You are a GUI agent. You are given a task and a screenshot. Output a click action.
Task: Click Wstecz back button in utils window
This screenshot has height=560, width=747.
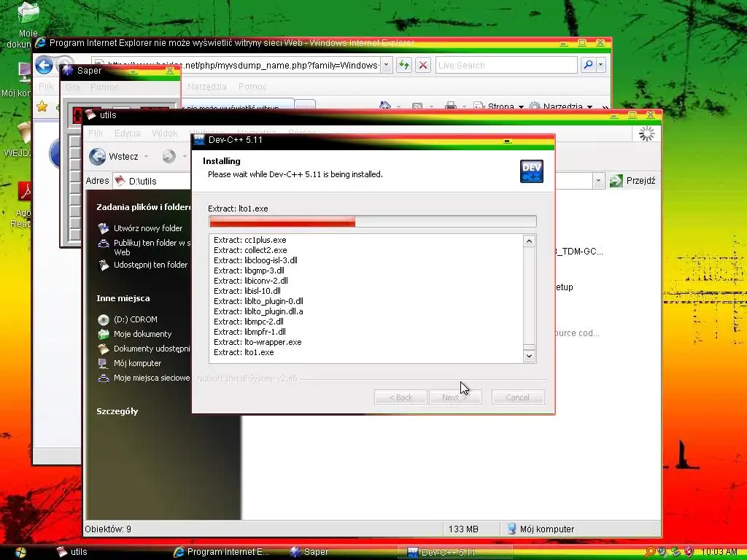[113, 156]
